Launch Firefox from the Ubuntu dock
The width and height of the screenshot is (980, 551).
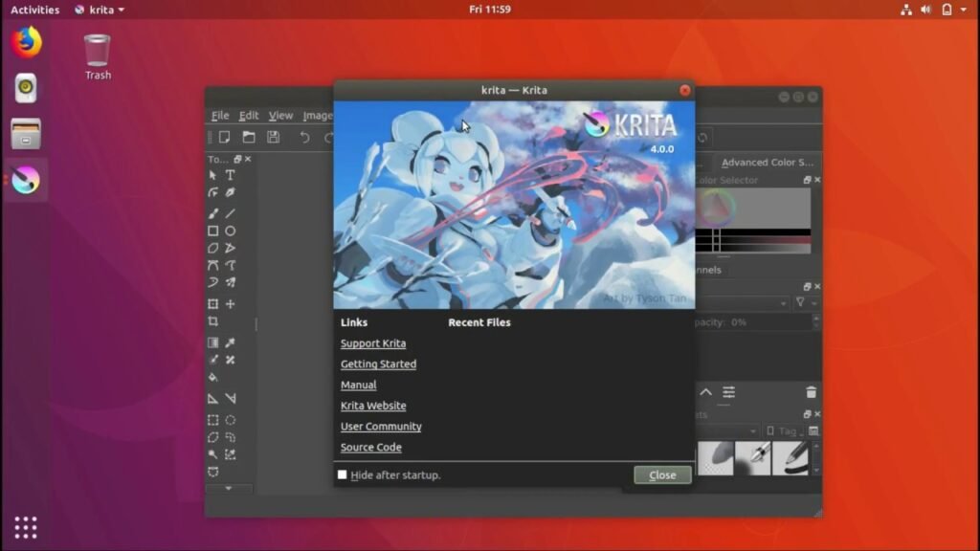pos(26,42)
